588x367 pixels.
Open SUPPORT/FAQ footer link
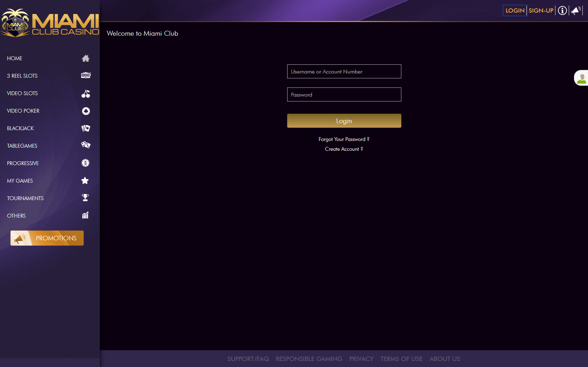click(x=248, y=359)
